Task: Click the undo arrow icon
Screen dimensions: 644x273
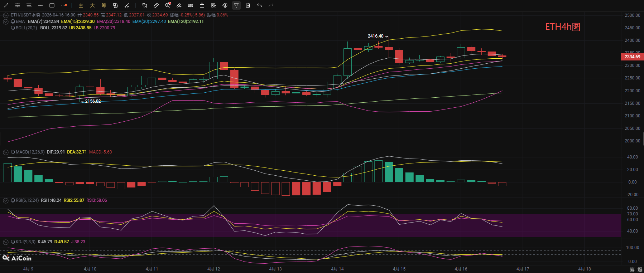Action: point(259,5)
